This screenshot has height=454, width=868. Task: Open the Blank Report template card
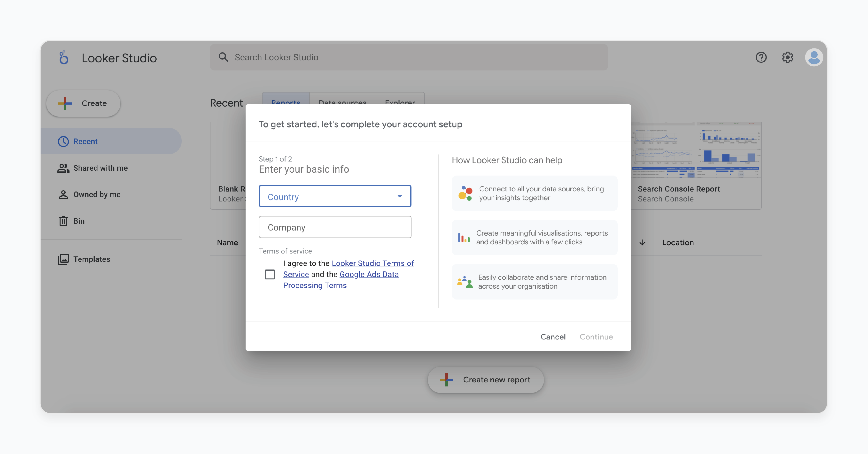click(x=228, y=165)
